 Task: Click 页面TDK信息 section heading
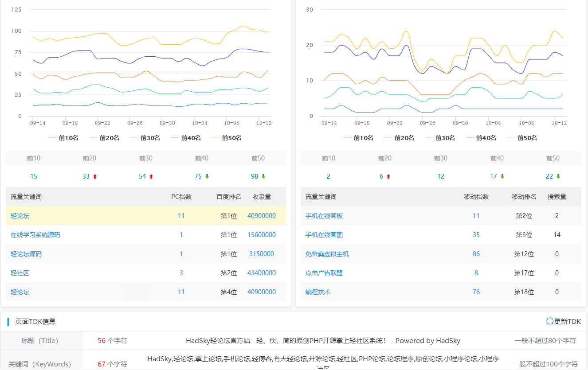pyautogui.click(x=35, y=322)
